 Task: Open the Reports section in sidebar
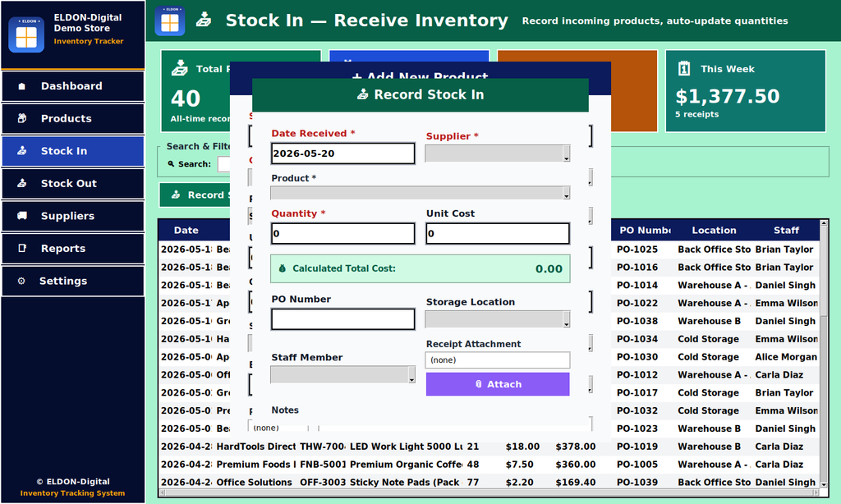point(72,249)
